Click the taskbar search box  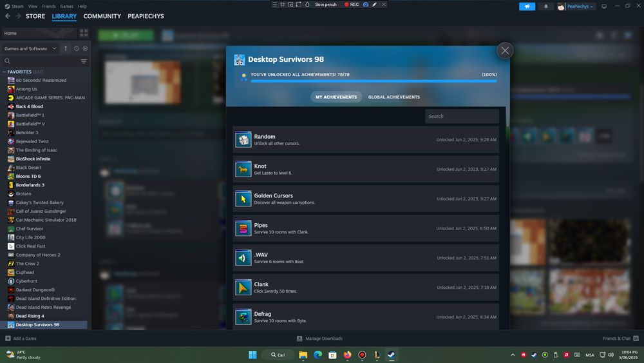pos(278,355)
